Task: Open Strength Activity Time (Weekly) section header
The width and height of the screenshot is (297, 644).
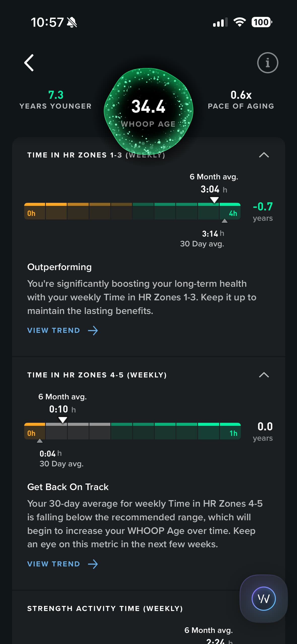Action: pos(105,609)
